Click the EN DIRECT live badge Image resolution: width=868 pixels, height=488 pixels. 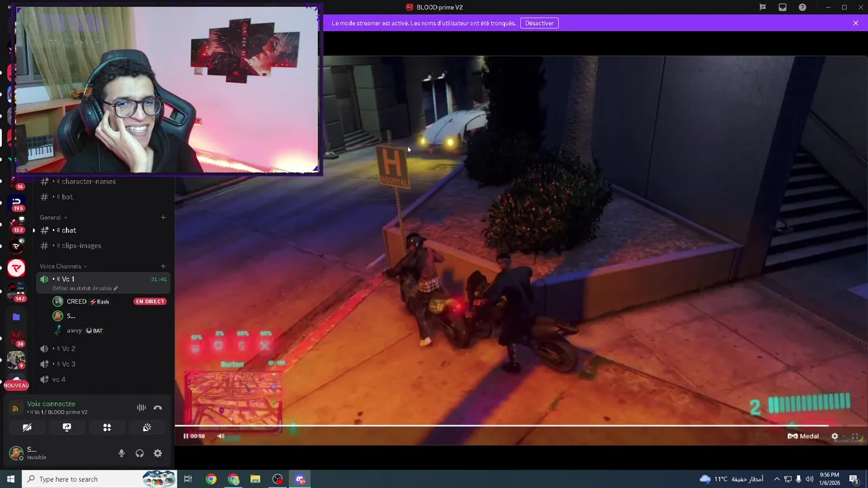coord(150,302)
